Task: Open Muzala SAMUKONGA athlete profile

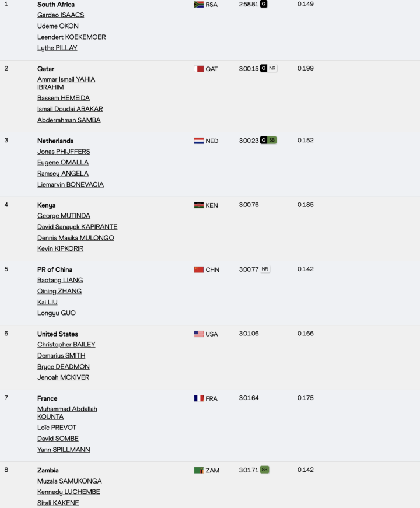Action: [69, 481]
